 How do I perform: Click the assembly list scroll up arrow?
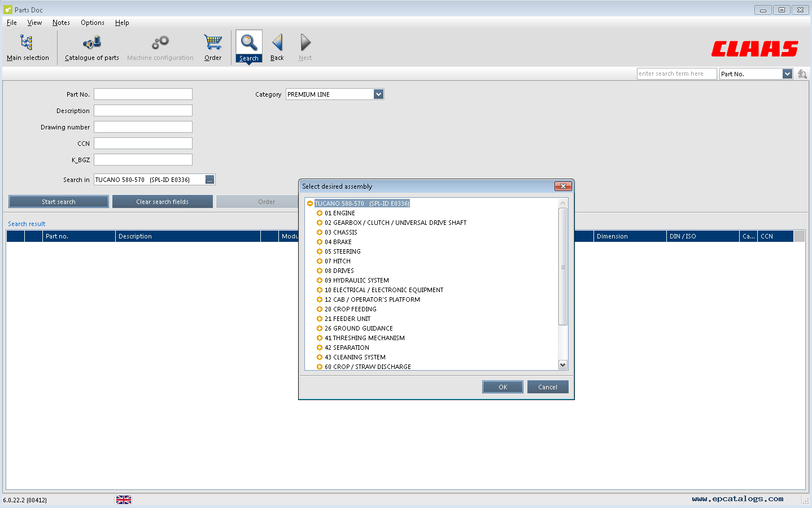pyautogui.click(x=562, y=203)
